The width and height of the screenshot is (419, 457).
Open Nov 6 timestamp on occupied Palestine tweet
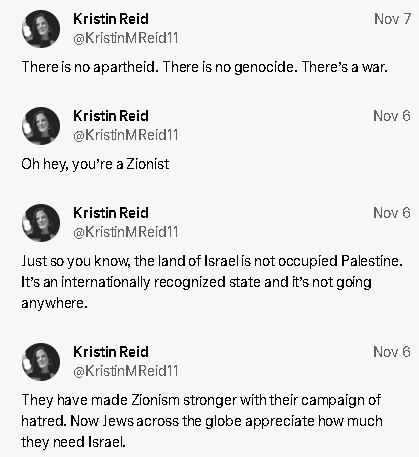coord(392,213)
